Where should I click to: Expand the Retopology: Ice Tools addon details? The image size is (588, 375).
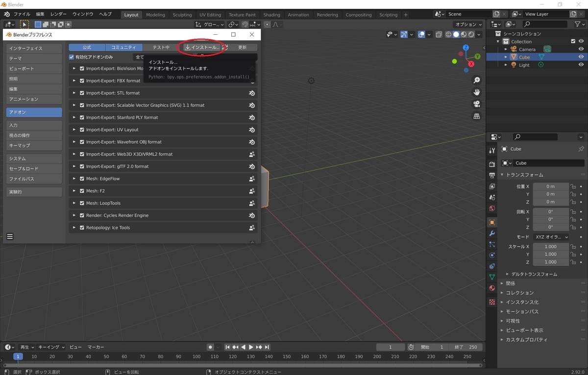[x=74, y=228]
